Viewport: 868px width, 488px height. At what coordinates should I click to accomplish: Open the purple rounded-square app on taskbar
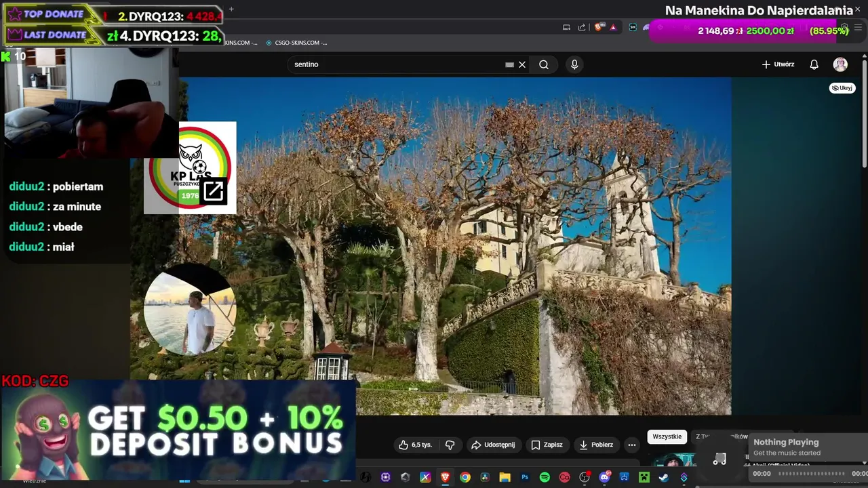[x=386, y=477]
